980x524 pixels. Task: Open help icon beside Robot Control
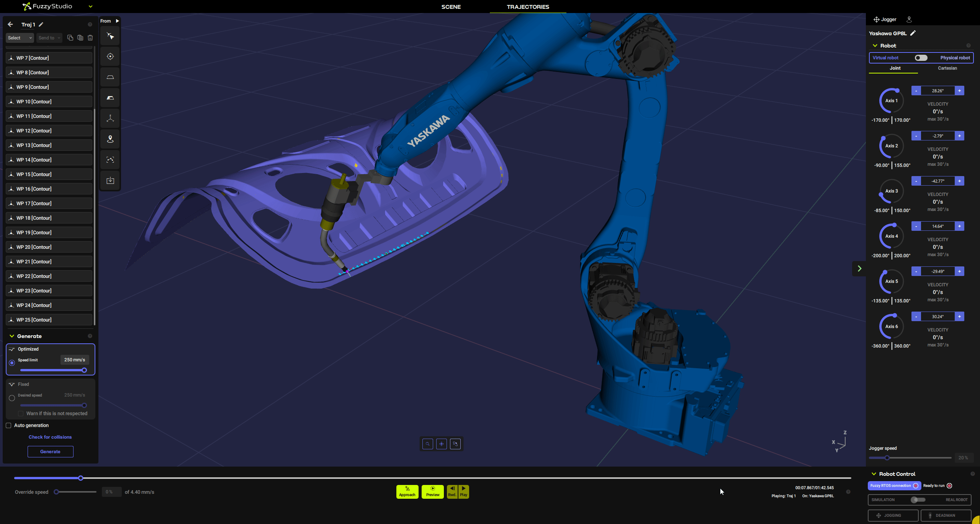[x=973, y=474]
